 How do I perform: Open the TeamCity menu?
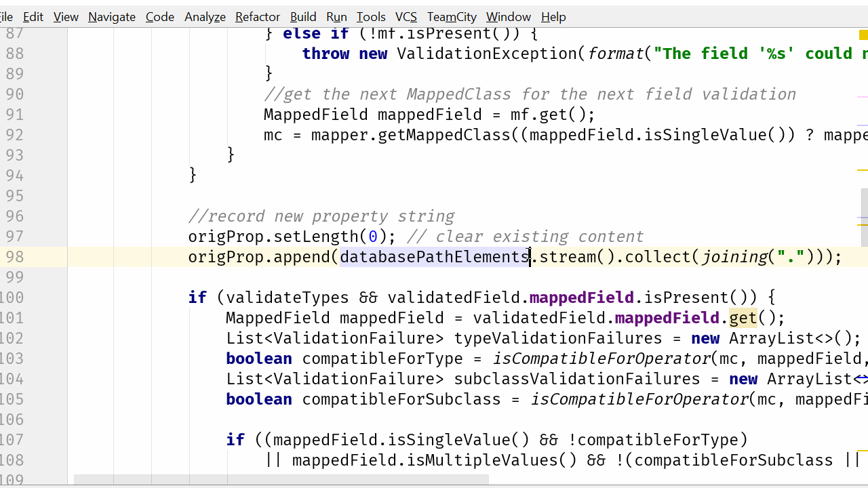click(x=451, y=17)
